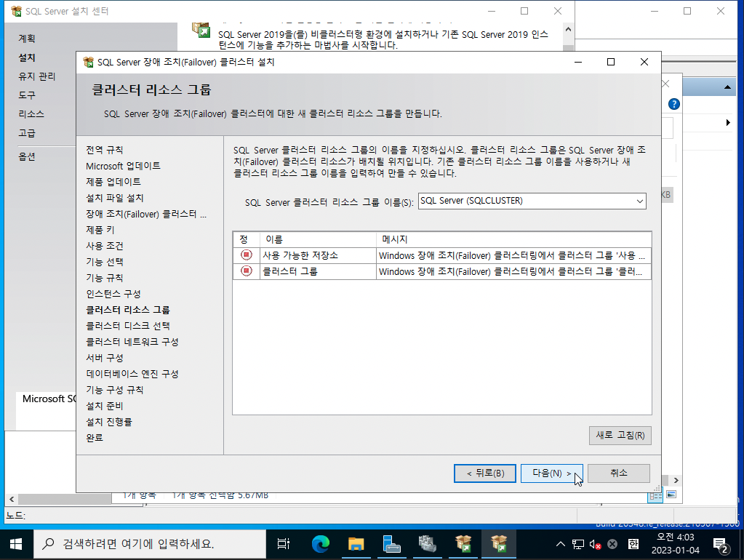Click the 데이터베이스 엔진 구성 wizard step
This screenshot has width=744, height=560.
(x=132, y=374)
